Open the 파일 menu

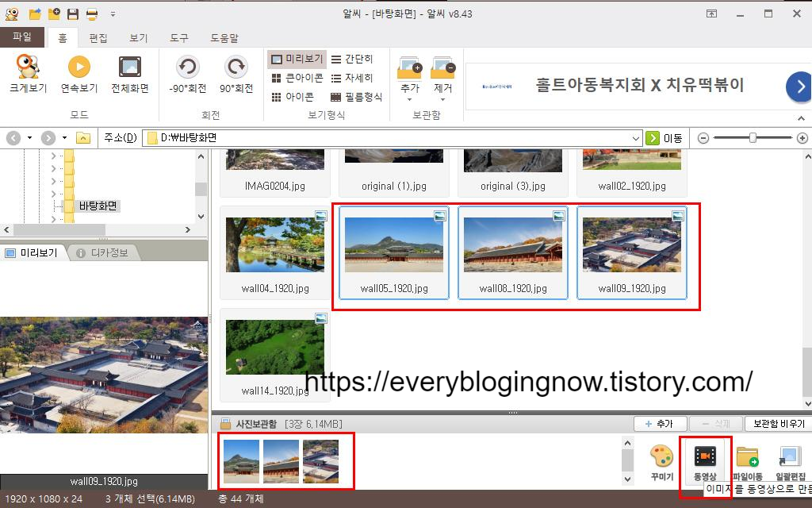(x=21, y=37)
